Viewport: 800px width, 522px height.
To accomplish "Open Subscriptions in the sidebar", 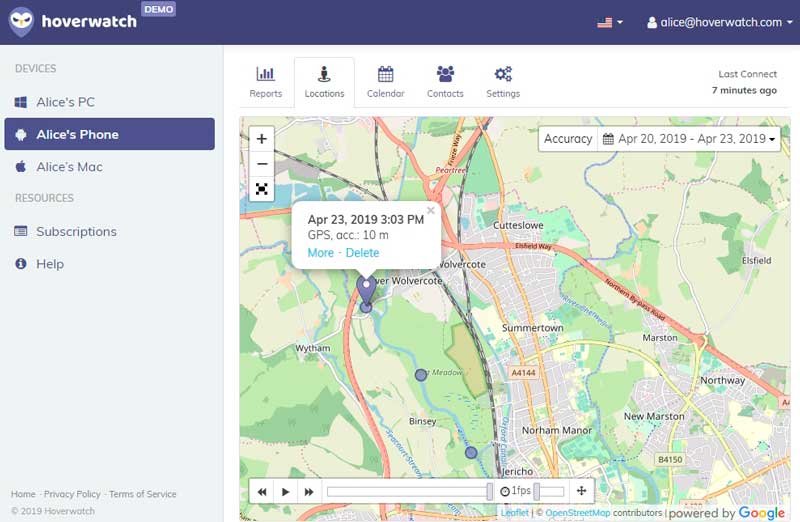I will pyautogui.click(x=76, y=231).
